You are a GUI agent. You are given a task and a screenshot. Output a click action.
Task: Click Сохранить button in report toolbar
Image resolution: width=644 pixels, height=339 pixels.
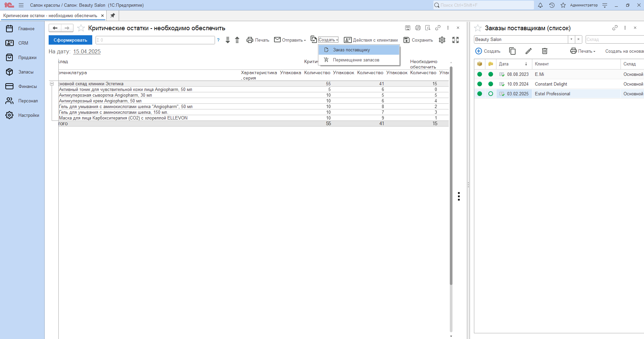tap(418, 40)
